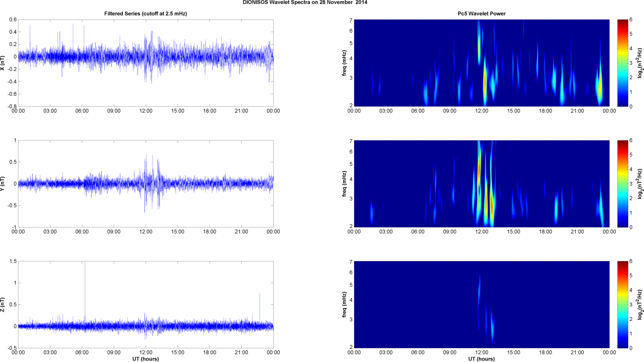
Task: Click the "-0.8" tick on the X axis
Action: pyautogui.click(x=12, y=106)
